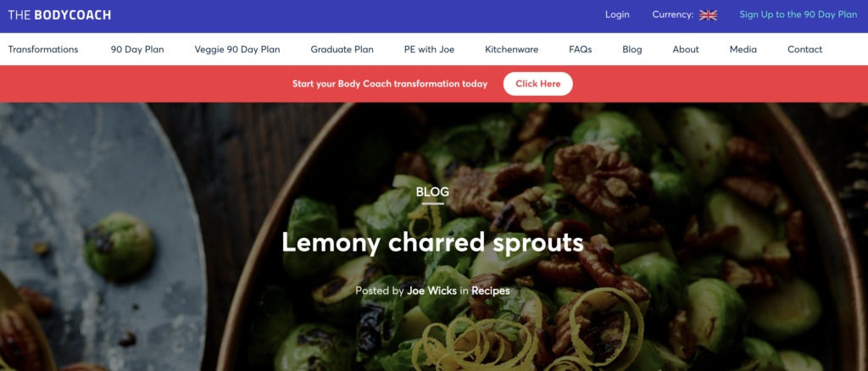Select the Media menu item

click(x=743, y=49)
